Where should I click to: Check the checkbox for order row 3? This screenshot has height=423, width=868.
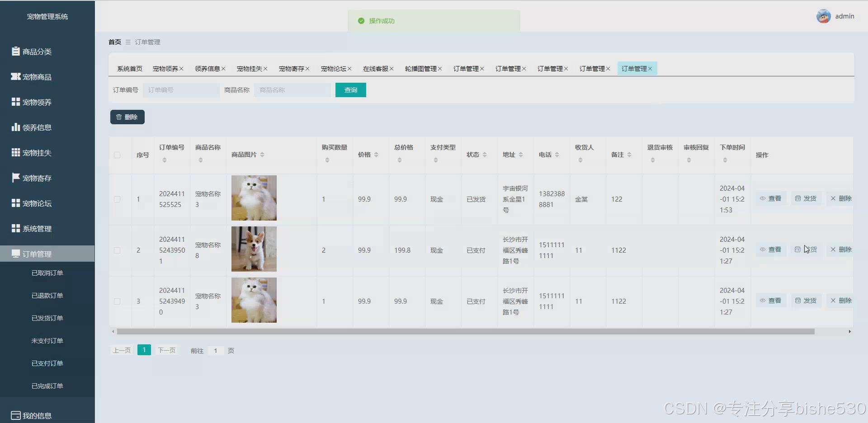(117, 301)
